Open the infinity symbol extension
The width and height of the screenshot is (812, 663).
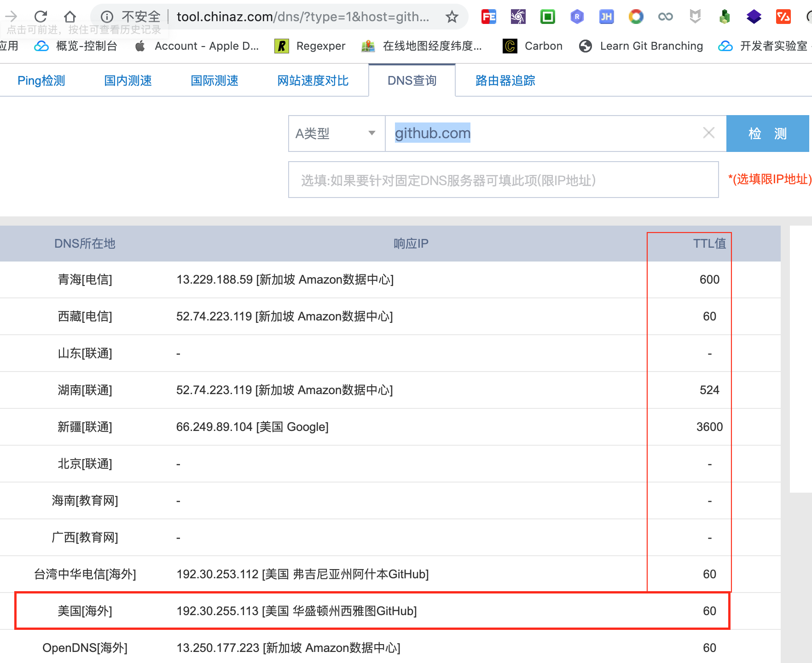click(x=665, y=17)
